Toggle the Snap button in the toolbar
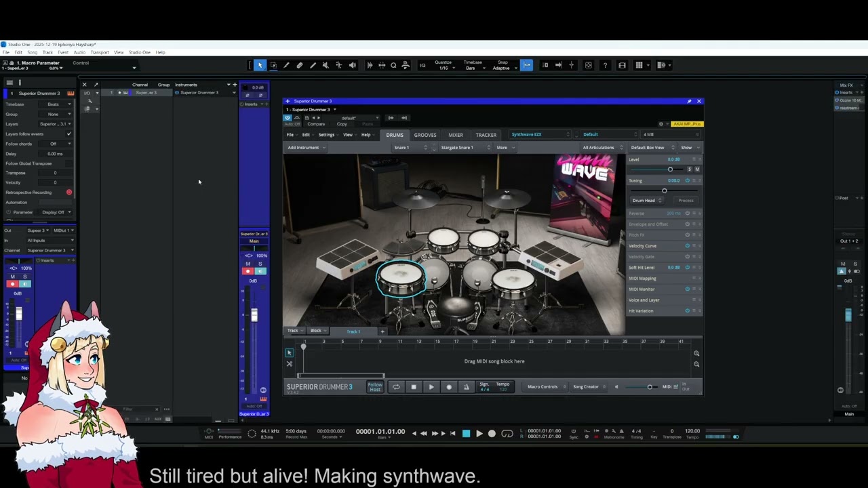Viewport: 868px width, 488px height. point(526,65)
